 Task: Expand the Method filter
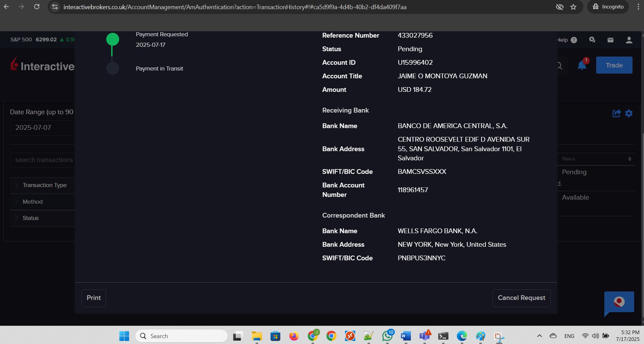(x=42, y=202)
